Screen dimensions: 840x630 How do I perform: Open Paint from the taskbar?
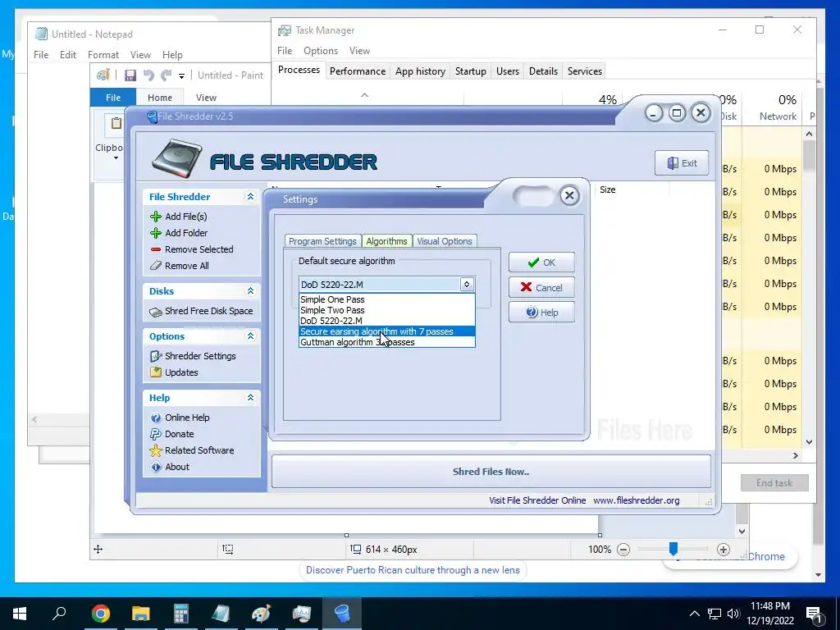[262, 614]
